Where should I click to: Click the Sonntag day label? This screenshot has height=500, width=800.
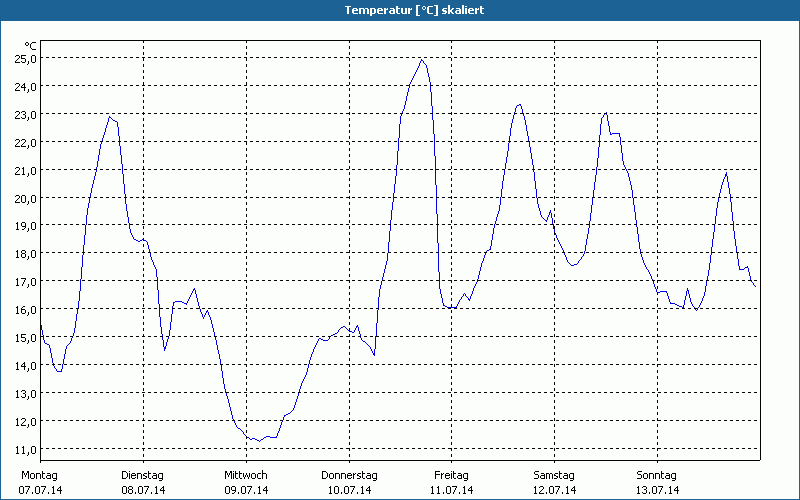pos(657,476)
